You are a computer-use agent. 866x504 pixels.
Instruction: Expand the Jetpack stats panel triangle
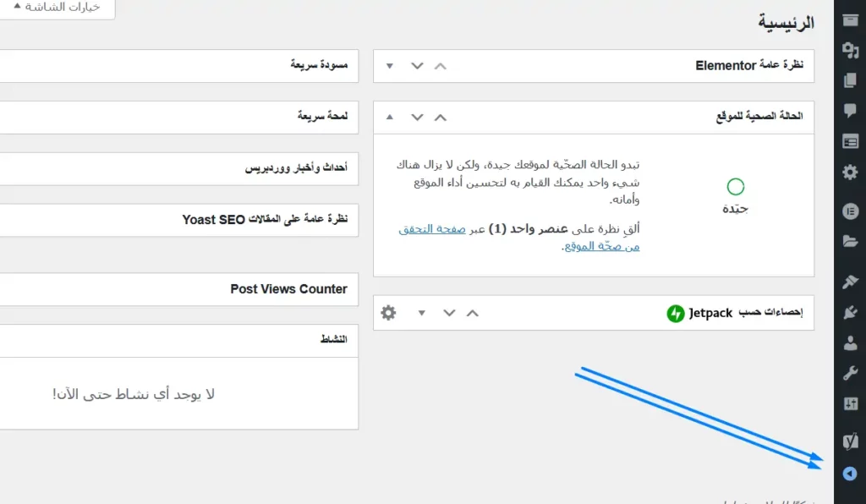(x=421, y=313)
